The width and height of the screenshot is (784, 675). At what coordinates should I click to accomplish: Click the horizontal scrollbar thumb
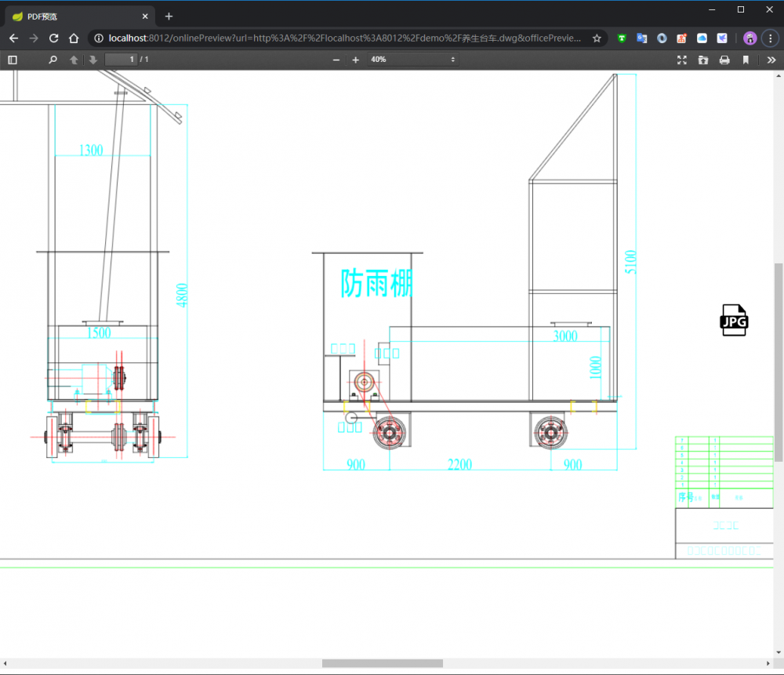tap(383, 663)
